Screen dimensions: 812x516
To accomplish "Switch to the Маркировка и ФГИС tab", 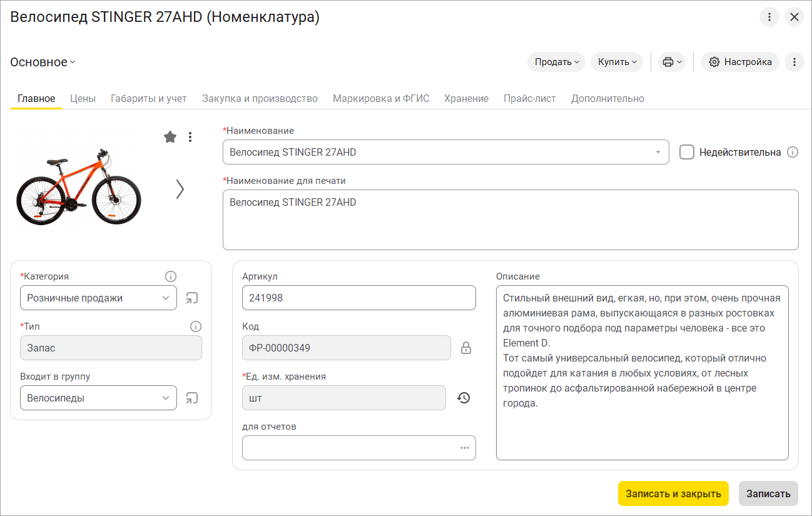I will coord(381,99).
